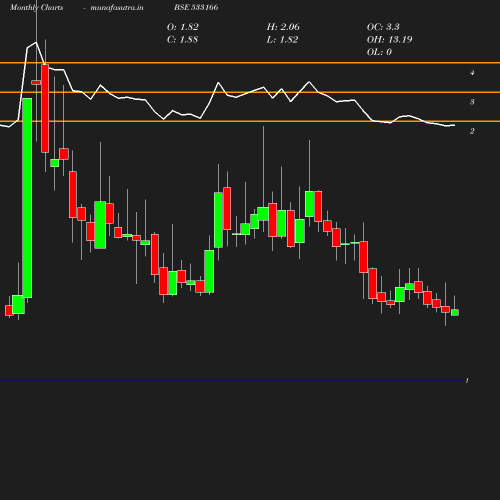This screenshot has height=500, width=500.
Task: Click the price axis label '2'
Action: [472, 131]
